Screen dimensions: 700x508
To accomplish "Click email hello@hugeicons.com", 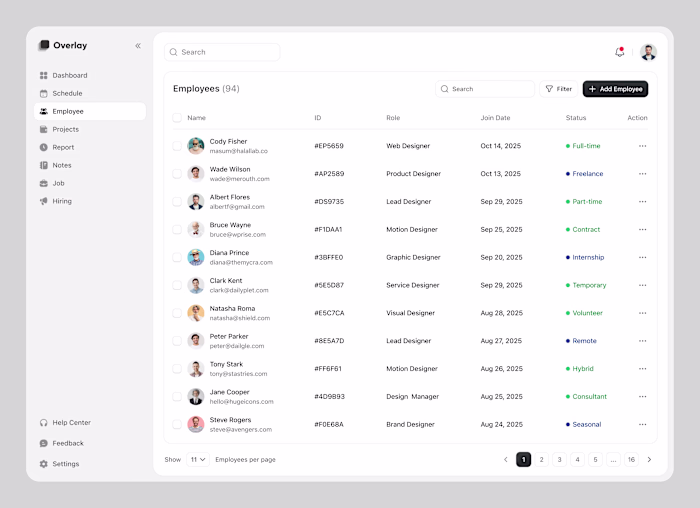I will point(242,402).
